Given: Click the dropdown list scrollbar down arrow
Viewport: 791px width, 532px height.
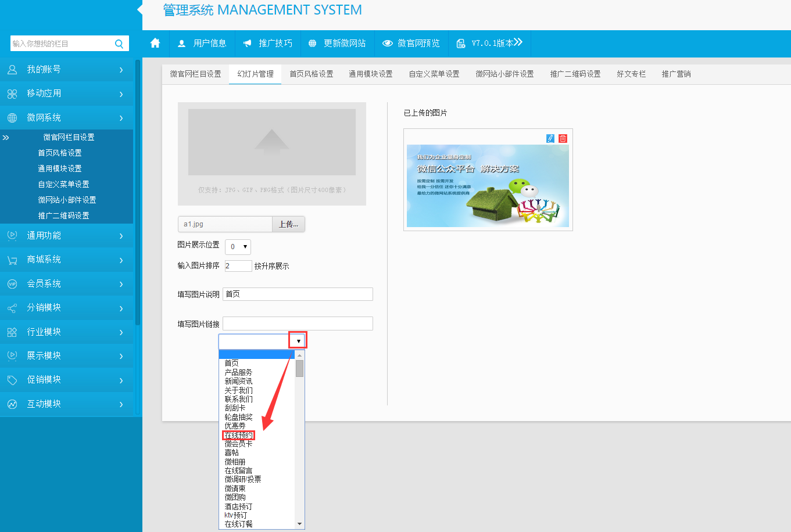Looking at the screenshot, I should [300, 524].
